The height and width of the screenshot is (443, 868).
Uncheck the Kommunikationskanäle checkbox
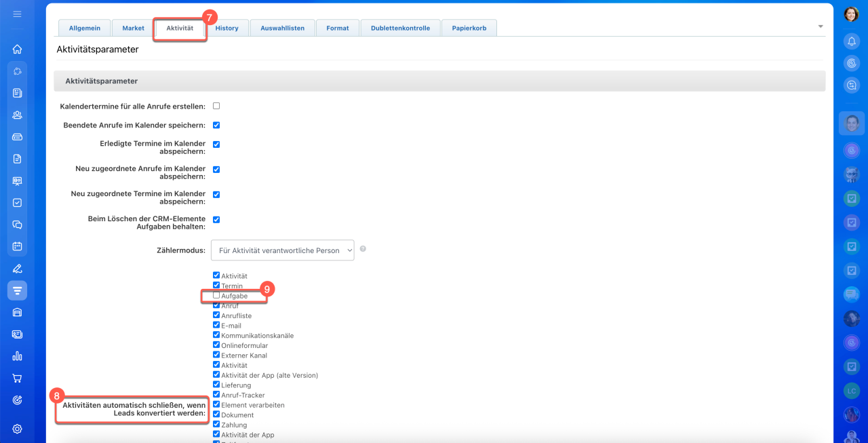click(x=216, y=335)
